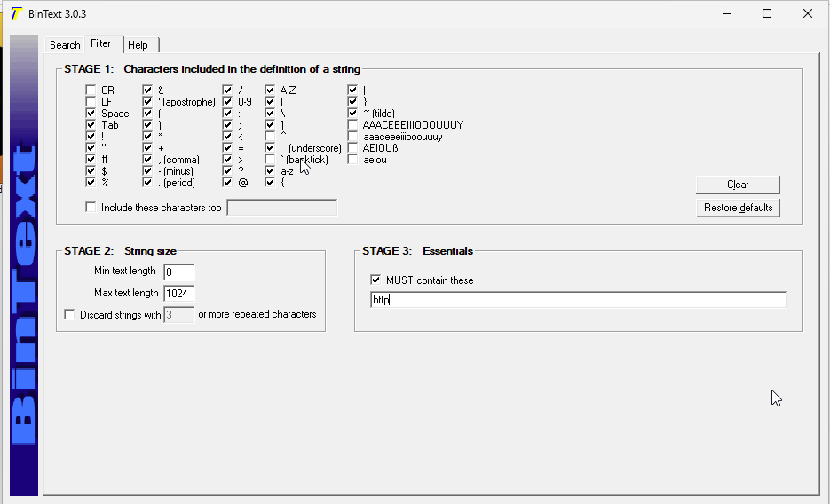Uncheck the Space character checkbox
The height and width of the screenshot is (504, 830).
[91, 114]
